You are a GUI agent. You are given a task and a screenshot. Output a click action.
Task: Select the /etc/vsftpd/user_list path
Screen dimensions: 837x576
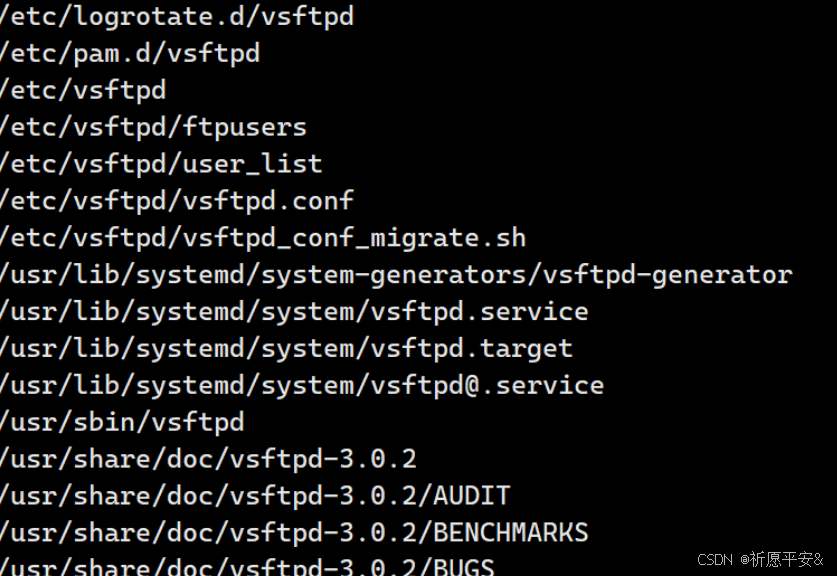pos(161,164)
